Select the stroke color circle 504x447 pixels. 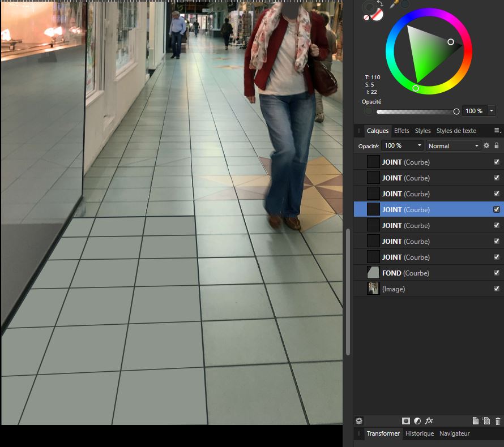(x=369, y=6)
